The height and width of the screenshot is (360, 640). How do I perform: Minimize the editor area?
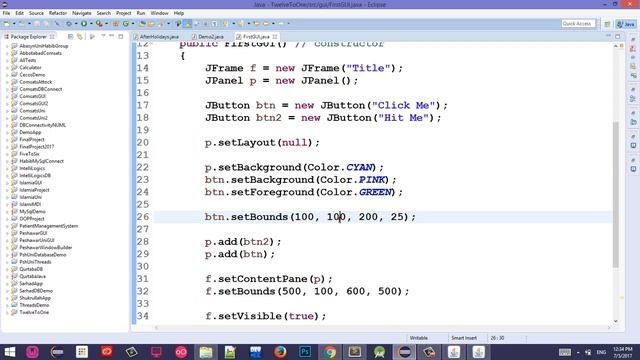click(x=609, y=36)
